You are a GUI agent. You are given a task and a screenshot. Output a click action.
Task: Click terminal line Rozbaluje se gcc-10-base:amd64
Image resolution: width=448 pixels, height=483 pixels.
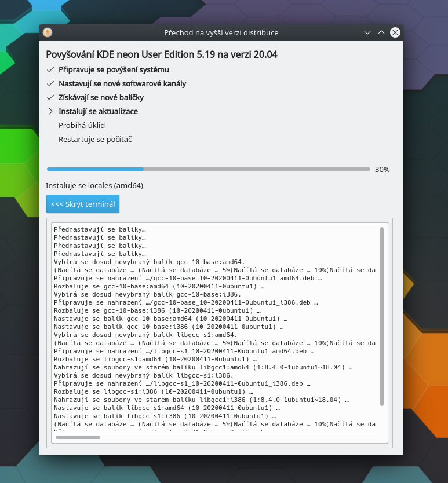click(159, 286)
